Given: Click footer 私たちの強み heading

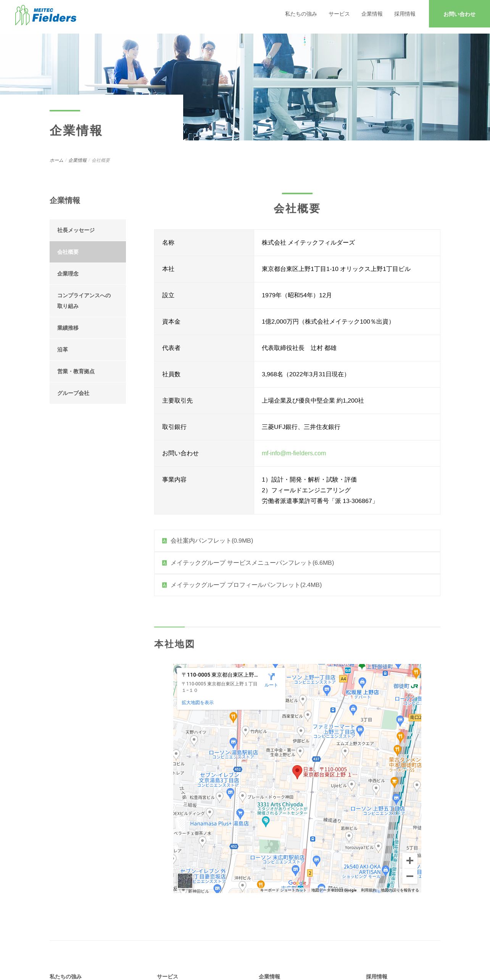Looking at the screenshot, I should [x=66, y=976].
